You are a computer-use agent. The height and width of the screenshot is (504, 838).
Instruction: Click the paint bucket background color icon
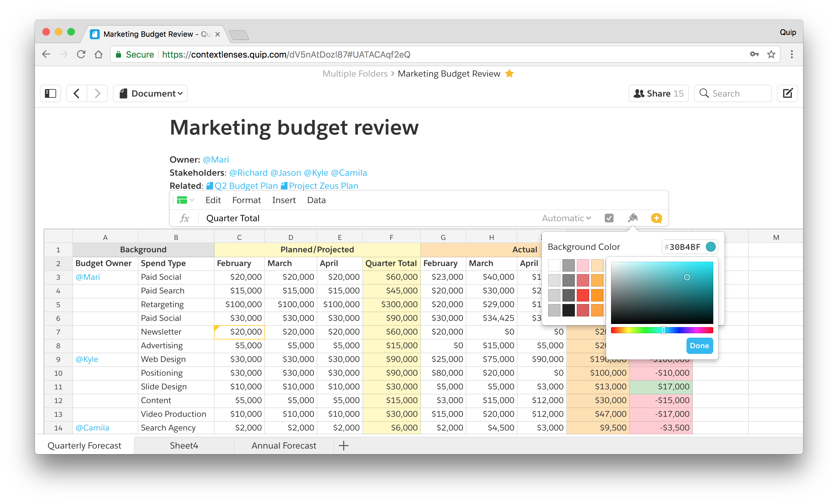pos(633,218)
